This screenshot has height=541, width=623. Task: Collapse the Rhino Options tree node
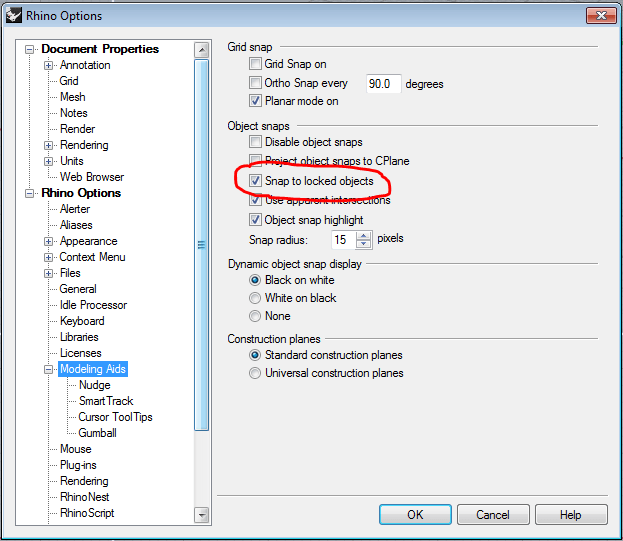click(29, 193)
